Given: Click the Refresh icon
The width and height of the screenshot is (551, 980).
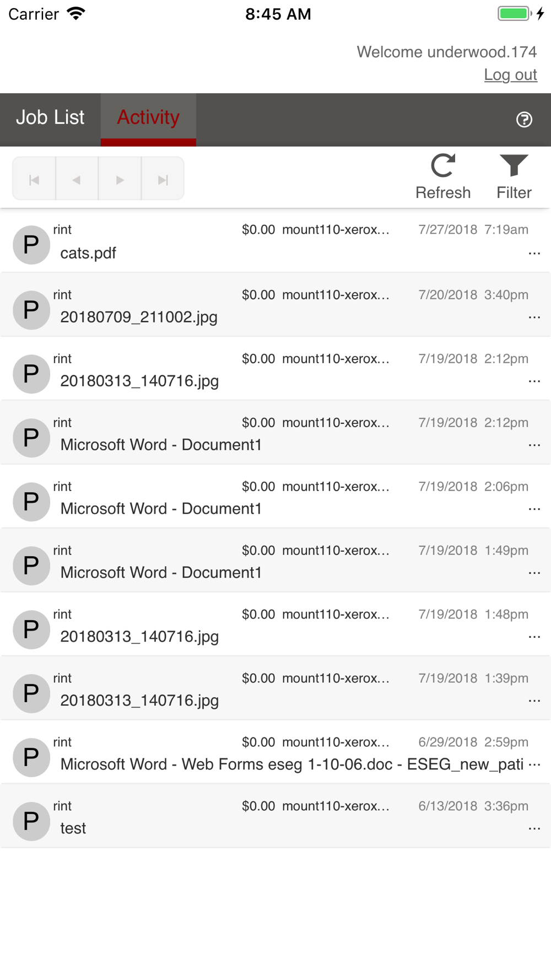Looking at the screenshot, I should pyautogui.click(x=443, y=166).
